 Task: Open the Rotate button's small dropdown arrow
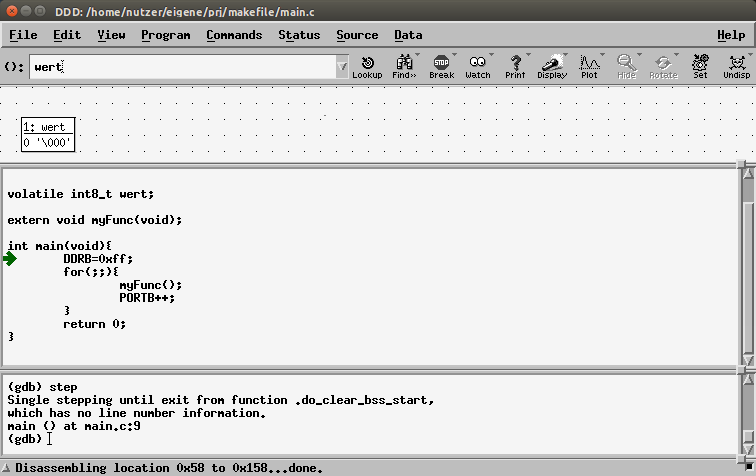[676, 54]
